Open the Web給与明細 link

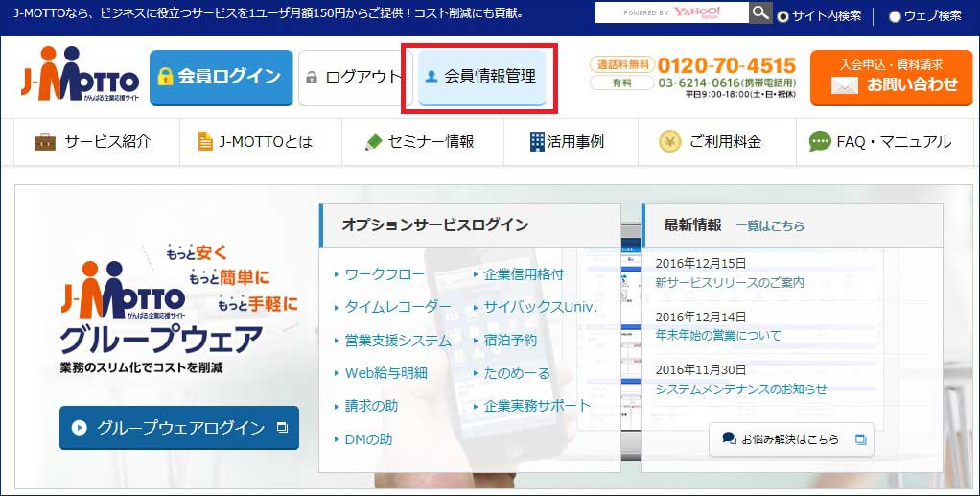point(385,373)
